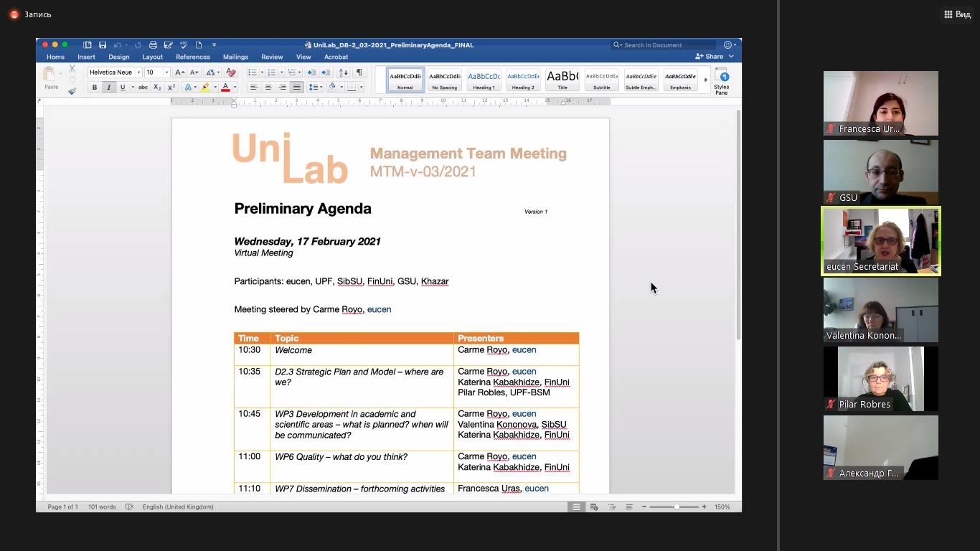980x551 pixels.
Task: Sort text with the A-Z icon
Action: click(x=343, y=72)
